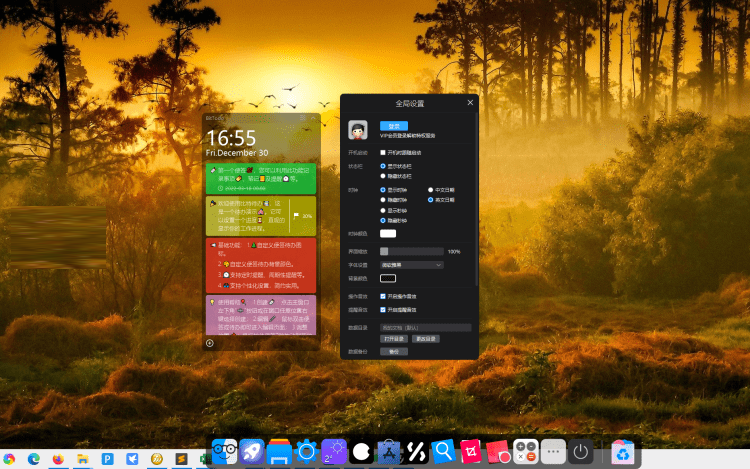The image size is (750, 469).
Task: Open the blue gear settings dock icon
Action: [x=307, y=451]
